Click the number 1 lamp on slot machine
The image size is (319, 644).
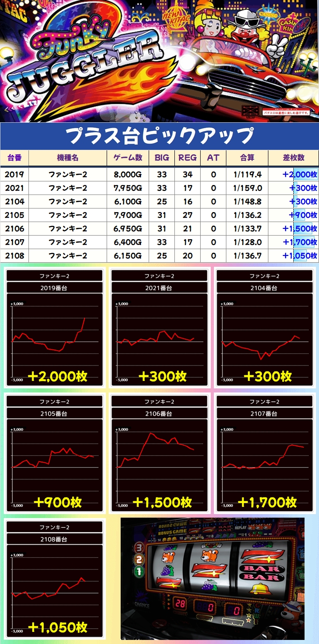point(139,571)
